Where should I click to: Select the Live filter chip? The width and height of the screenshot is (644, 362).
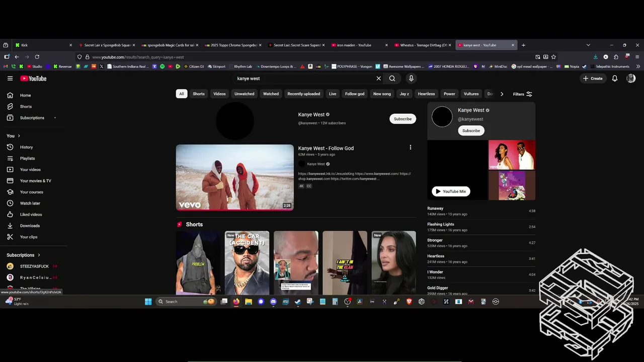[333, 94]
